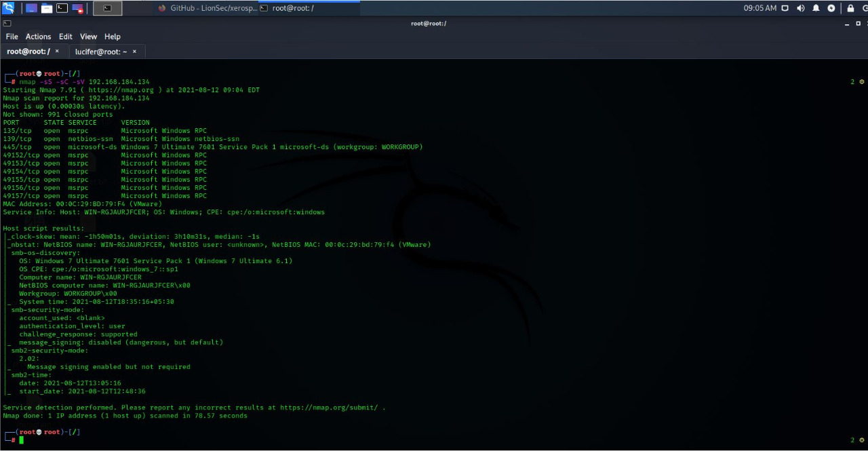Open the Edit menu
The height and width of the screenshot is (451, 868).
(x=65, y=37)
